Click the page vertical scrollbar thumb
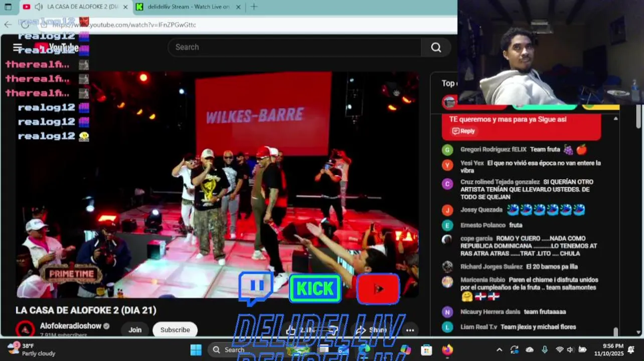The image size is (644, 361). pyautogui.click(x=638, y=115)
